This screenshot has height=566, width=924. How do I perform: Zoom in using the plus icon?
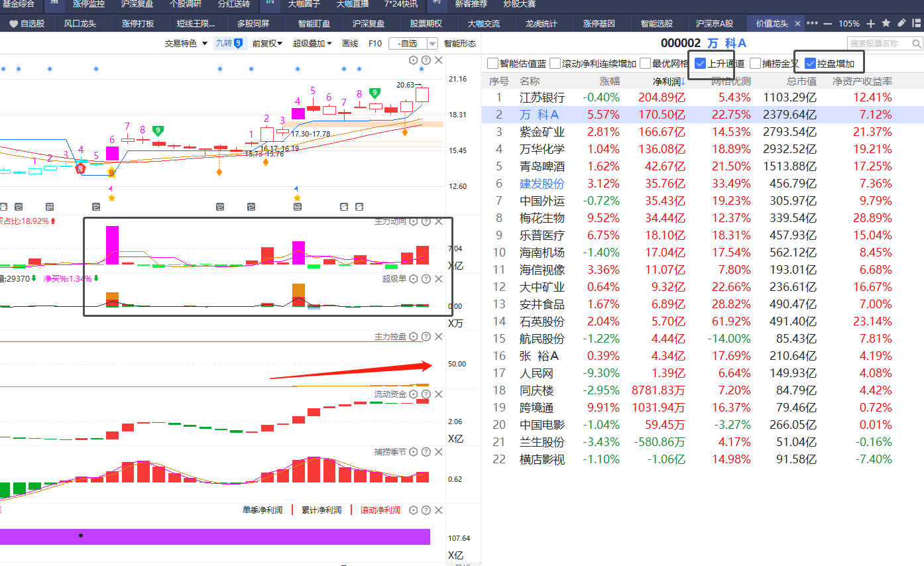point(871,23)
